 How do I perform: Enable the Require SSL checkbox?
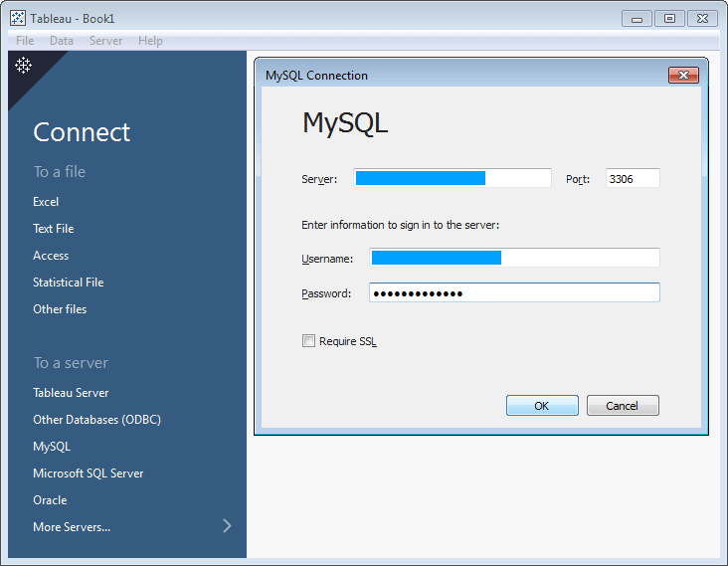(x=308, y=341)
